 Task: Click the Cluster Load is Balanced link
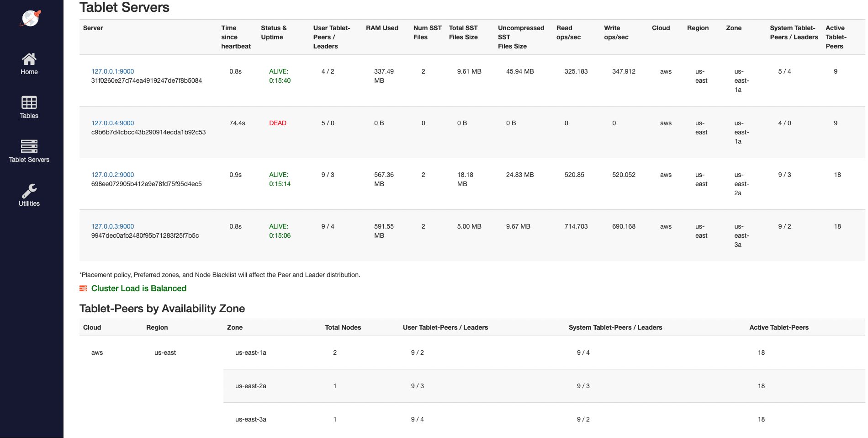138,288
